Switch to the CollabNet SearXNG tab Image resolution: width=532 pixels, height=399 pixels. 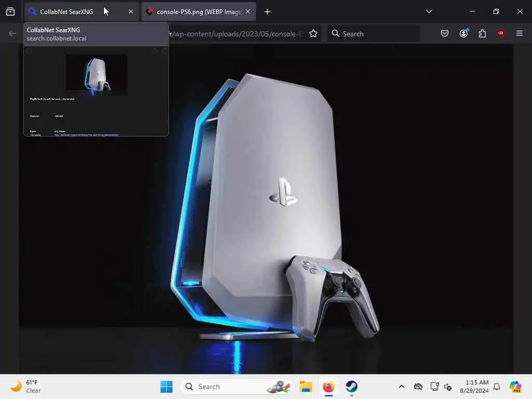[82, 12]
